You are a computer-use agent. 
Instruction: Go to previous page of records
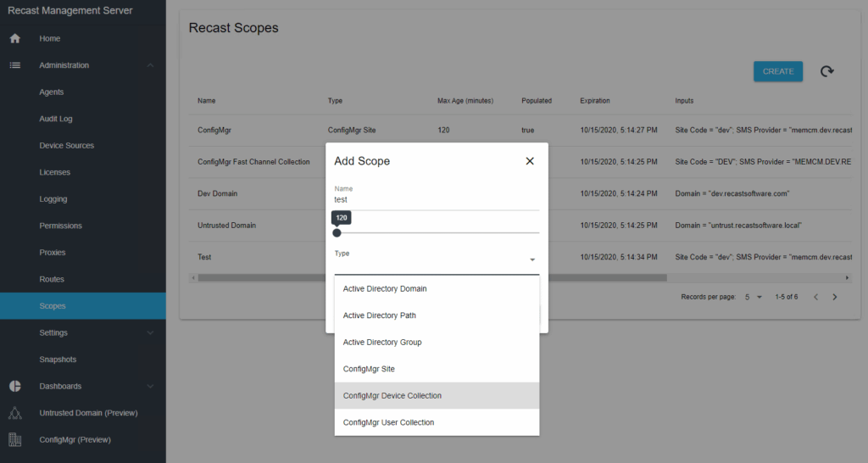[x=815, y=297]
